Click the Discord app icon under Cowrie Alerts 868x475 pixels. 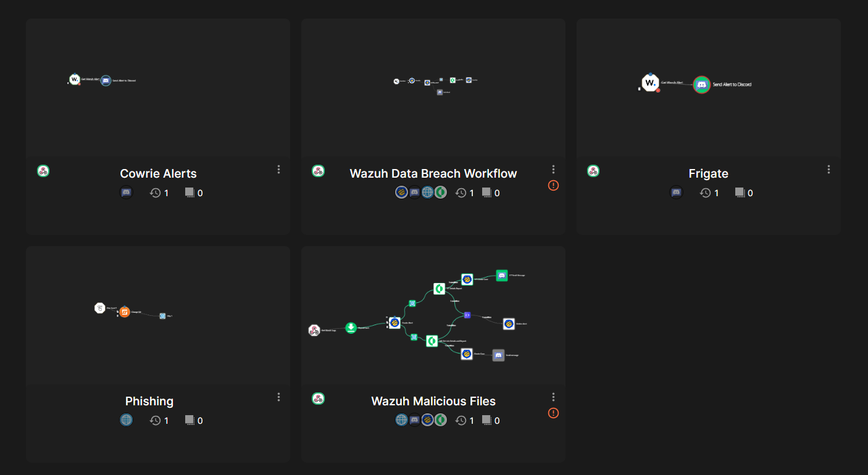point(126,192)
